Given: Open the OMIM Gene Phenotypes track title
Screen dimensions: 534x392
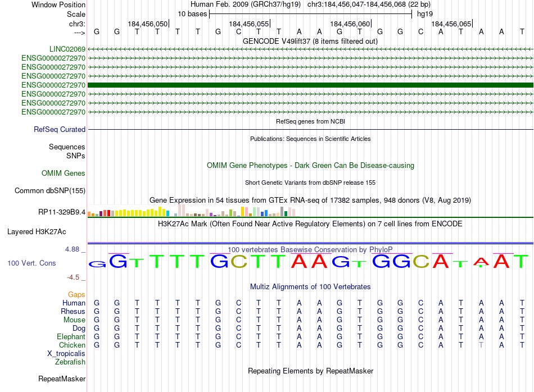Looking at the screenshot, I should pos(311,166).
